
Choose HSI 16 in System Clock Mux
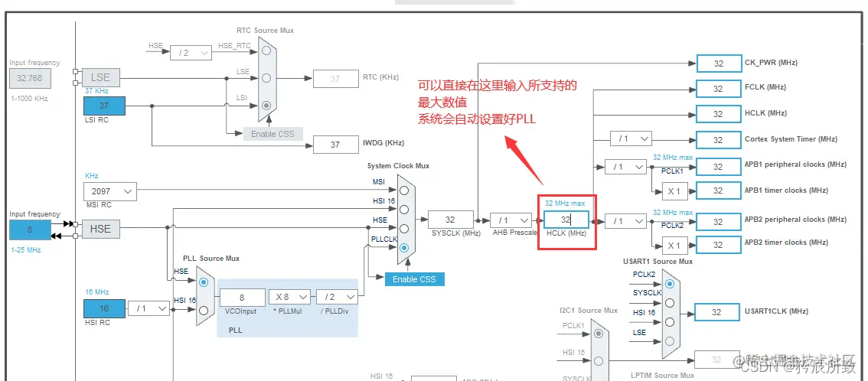point(405,210)
